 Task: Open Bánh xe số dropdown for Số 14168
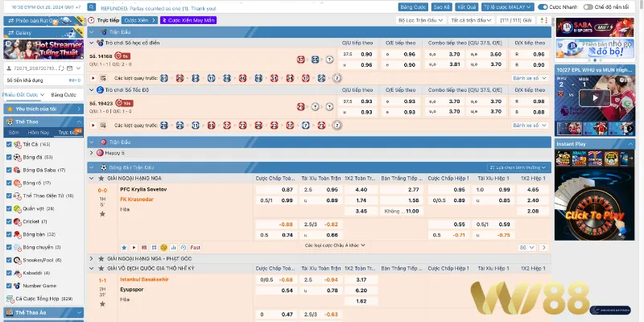(x=530, y=78)
